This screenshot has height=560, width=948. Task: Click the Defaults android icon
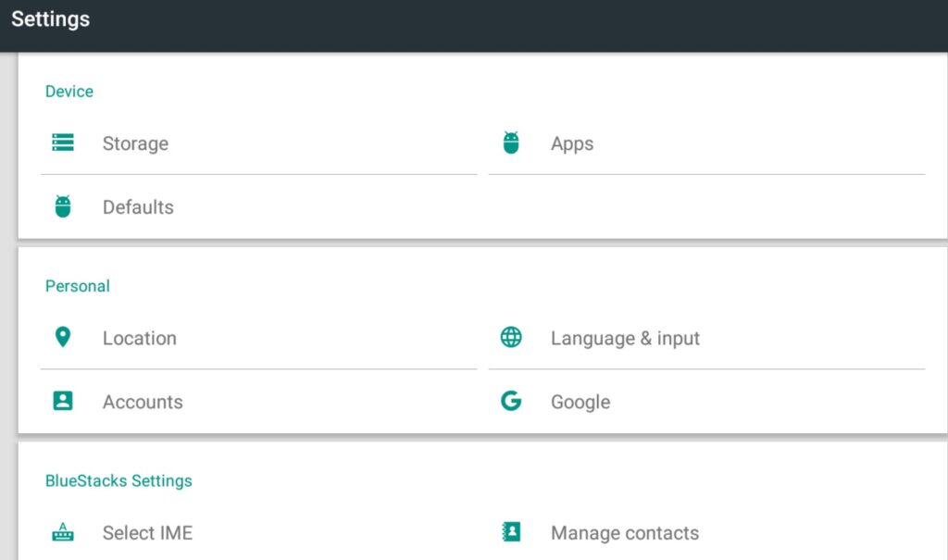point(63,206)
